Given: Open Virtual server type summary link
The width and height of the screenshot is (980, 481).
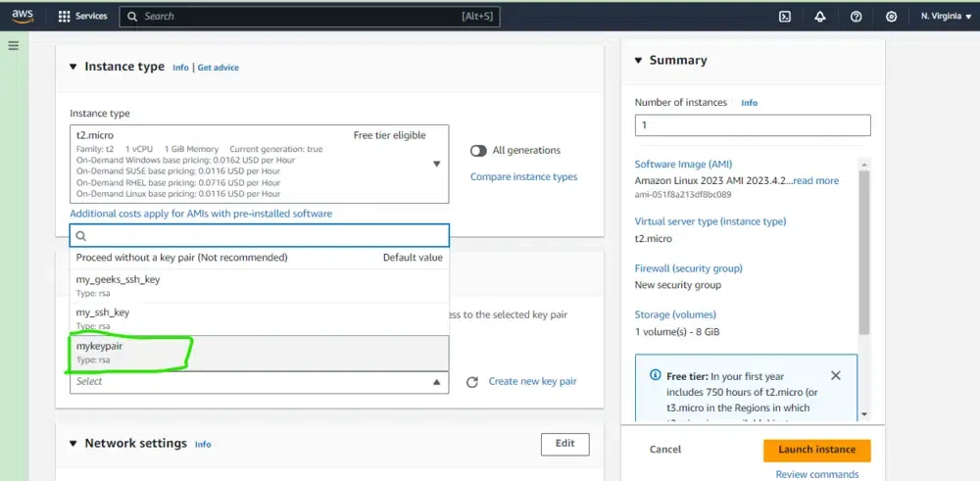Looking at the screenshot, I should [x=710, y=221].
